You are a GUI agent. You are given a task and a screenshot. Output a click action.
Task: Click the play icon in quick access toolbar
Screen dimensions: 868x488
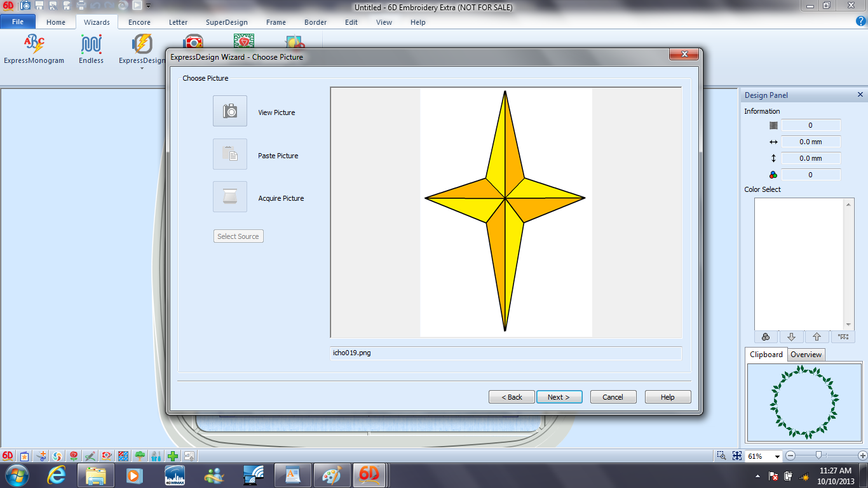137,6
